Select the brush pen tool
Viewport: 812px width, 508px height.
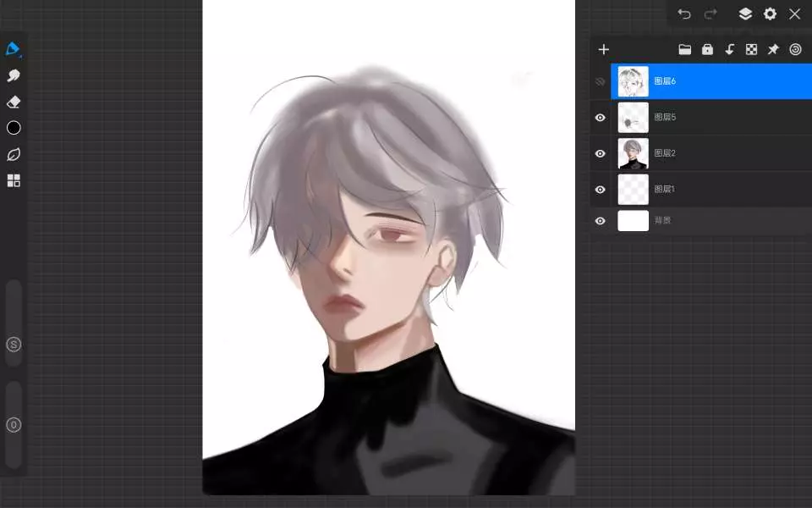click(x=13, y=48)
